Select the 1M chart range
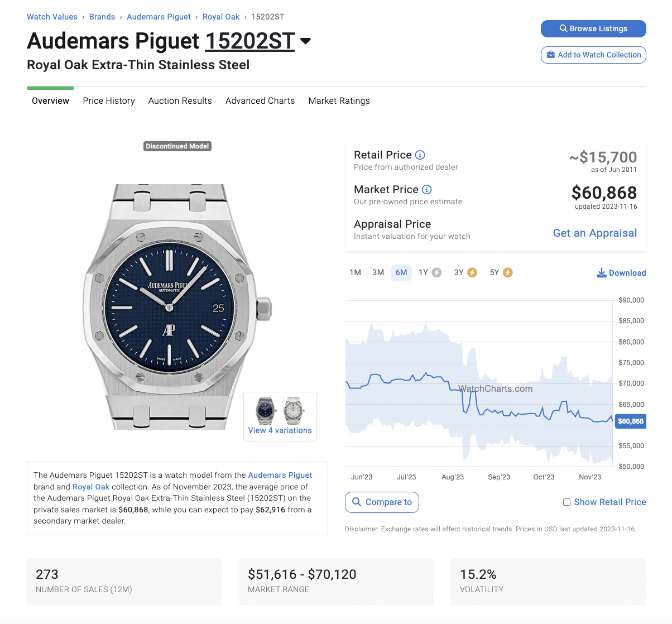 355,272
